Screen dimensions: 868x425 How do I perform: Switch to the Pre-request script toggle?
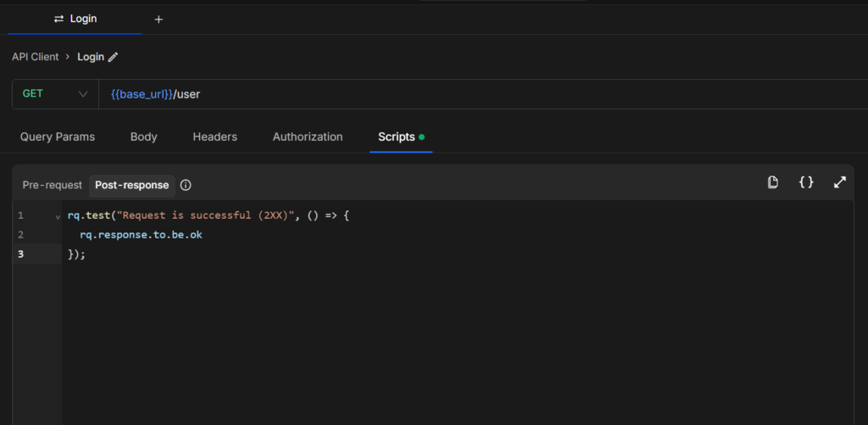click(x=52, y=185)
